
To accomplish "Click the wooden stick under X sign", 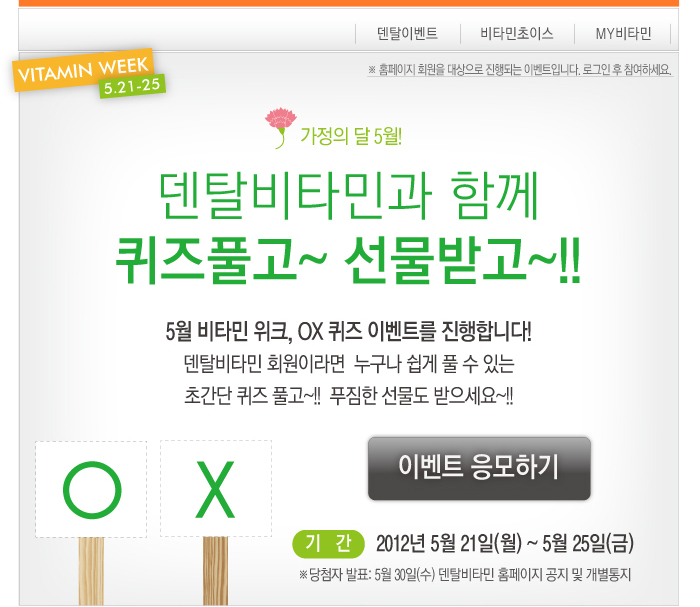I will point(215,571).
